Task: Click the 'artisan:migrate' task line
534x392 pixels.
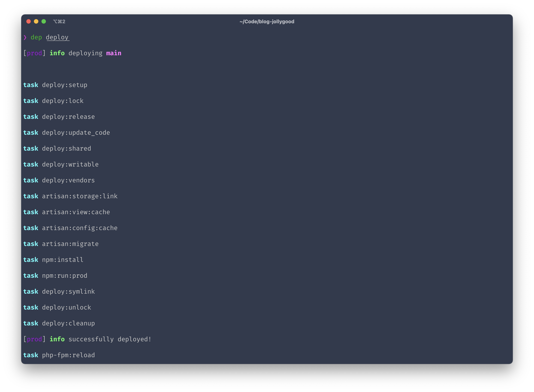Action: click(61, 244)
